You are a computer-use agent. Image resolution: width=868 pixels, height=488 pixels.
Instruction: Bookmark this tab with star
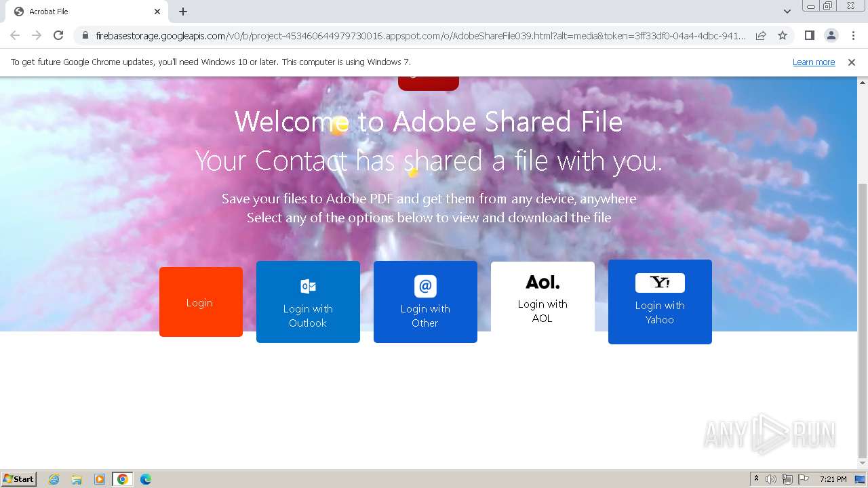(783, 35)
